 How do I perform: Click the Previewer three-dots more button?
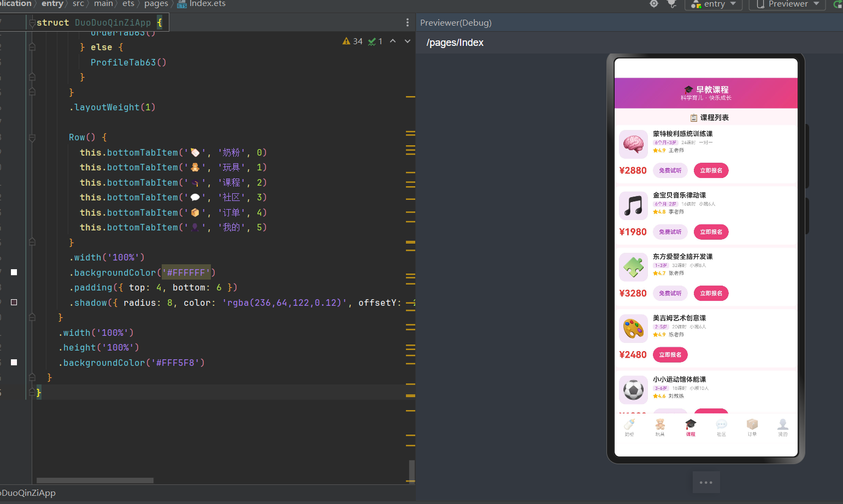706,482
